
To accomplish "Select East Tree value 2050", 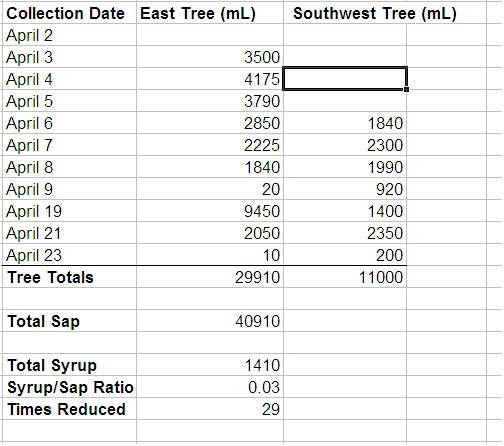I will click(x=210, y=233).
